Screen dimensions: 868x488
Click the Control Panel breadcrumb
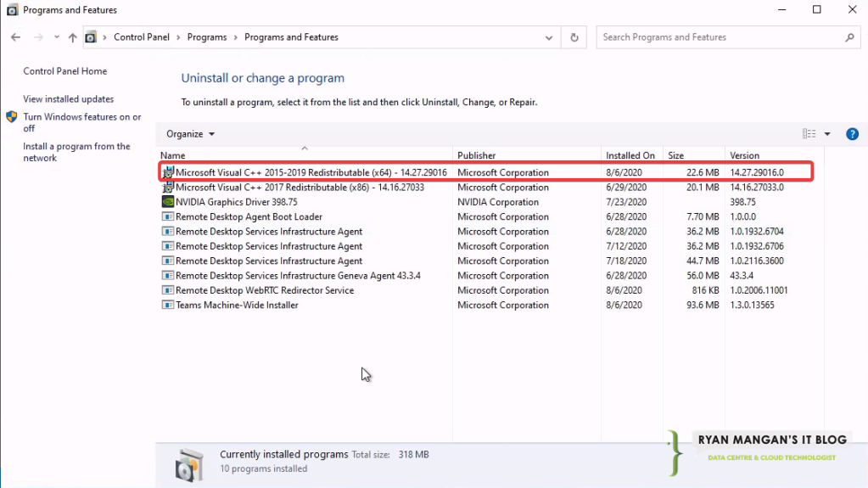[x=141, y=37]
